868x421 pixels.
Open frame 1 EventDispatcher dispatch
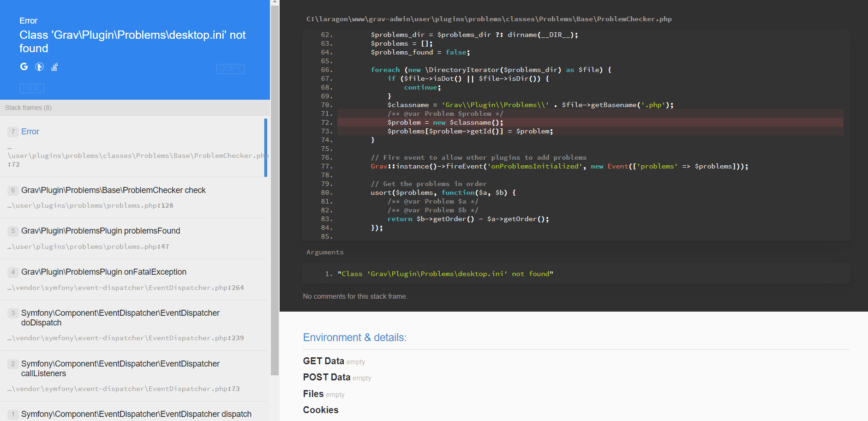click(x=134, y=414)
